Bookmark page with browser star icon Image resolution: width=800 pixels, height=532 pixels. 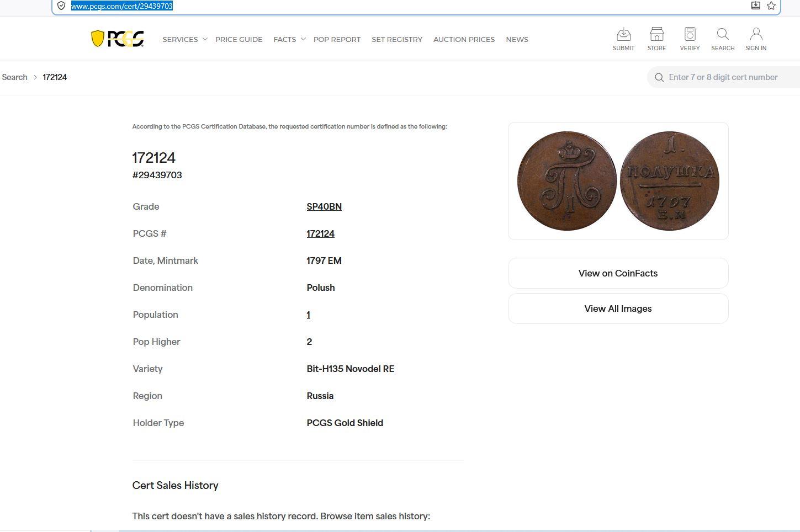[771, 6]
